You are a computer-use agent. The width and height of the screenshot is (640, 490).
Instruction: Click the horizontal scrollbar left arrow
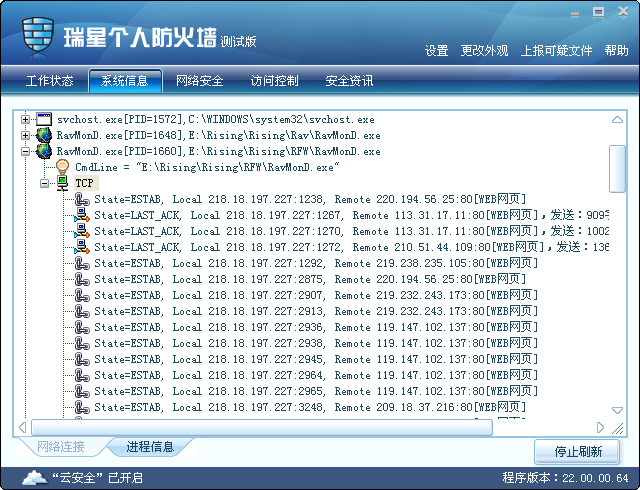pyautogui.click(x=23, y=428)
